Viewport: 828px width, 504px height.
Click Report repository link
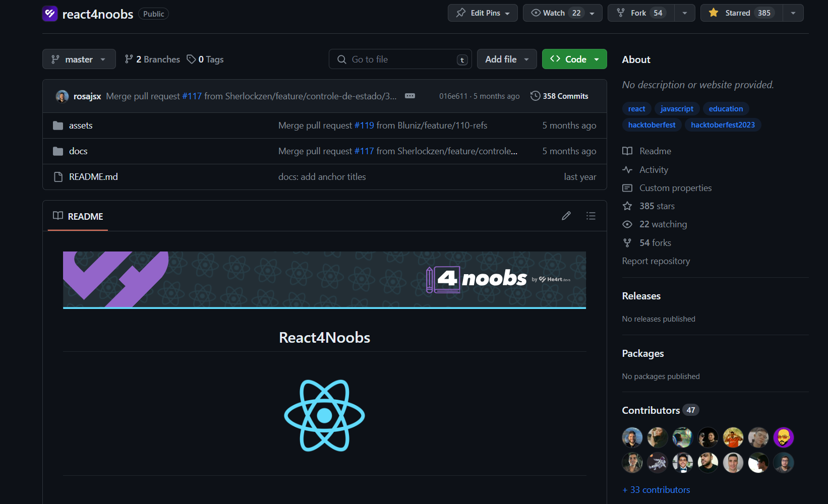point(656,261)
